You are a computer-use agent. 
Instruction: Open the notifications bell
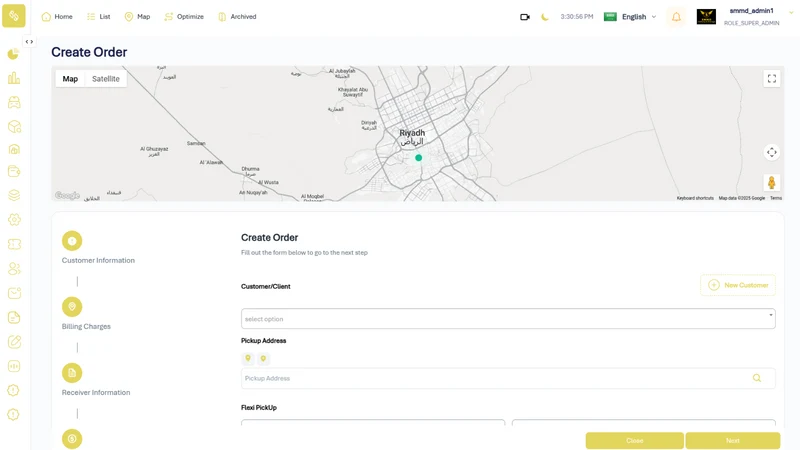676,17
